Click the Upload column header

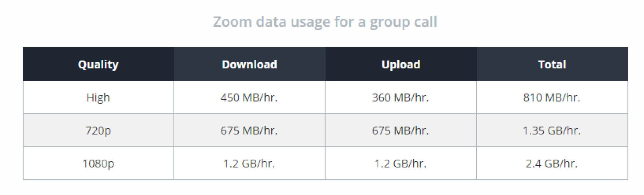401,64
